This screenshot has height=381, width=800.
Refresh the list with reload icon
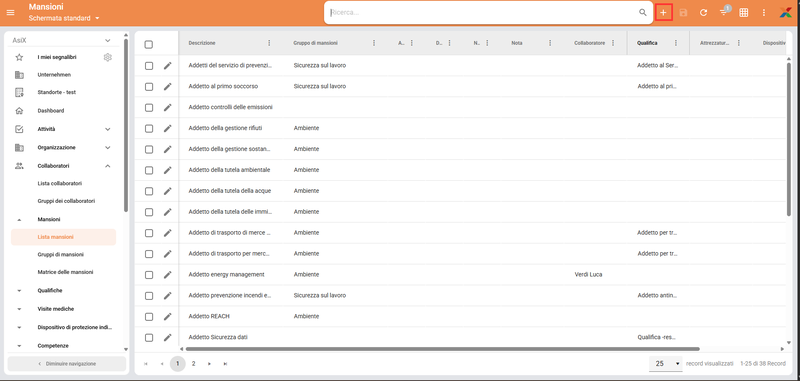click(704, 13)
